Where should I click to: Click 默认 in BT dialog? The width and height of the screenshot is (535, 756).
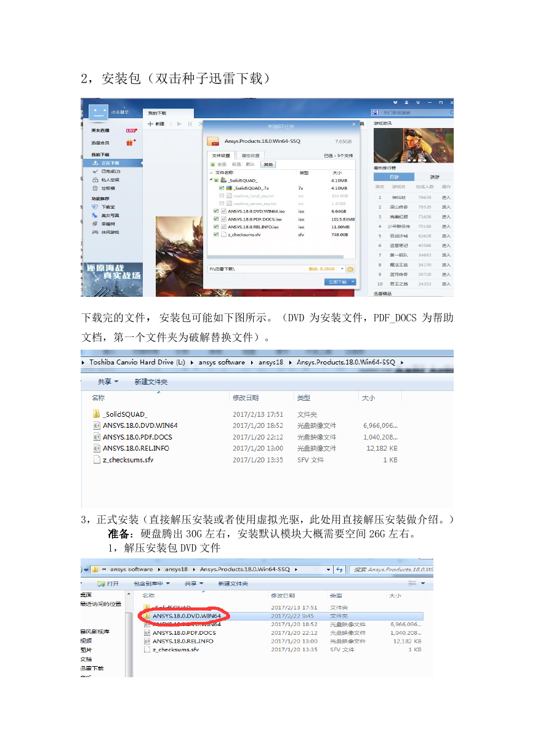[250, 164]
